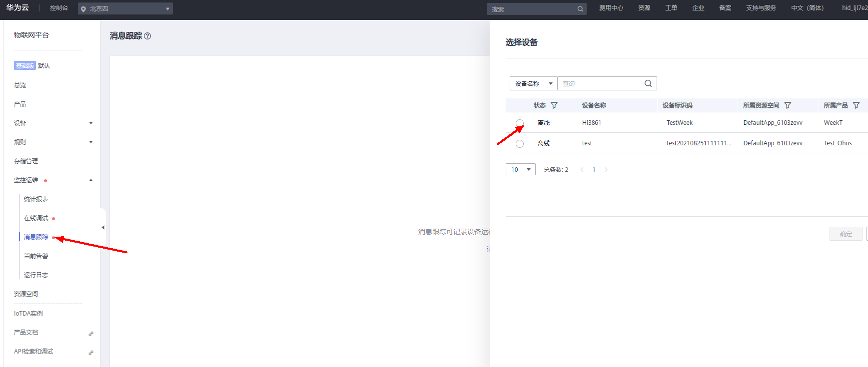Open 在线调试 in the sidebar
Viewport: 868px width, 367px height.
point(36,218)
